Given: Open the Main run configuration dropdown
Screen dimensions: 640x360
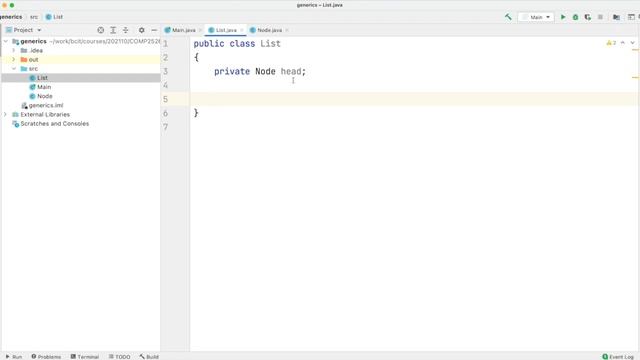Looking at the screenshot, I should point(536,17).
